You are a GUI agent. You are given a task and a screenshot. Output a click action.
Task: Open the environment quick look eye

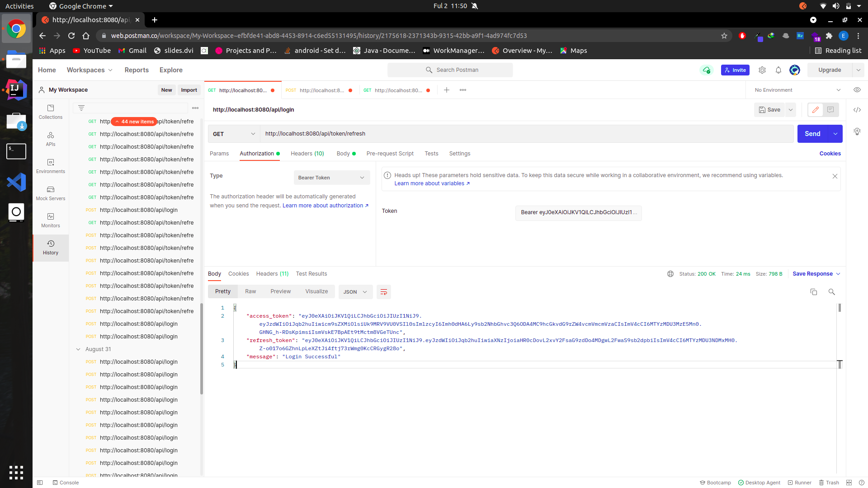click(857, 90)
